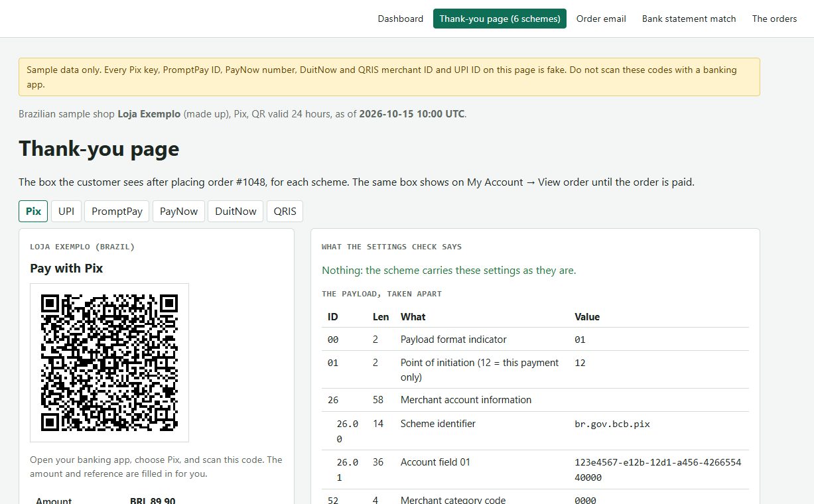
Task: Click the Payload format indicator row
Action: click(x=535, y=340)
